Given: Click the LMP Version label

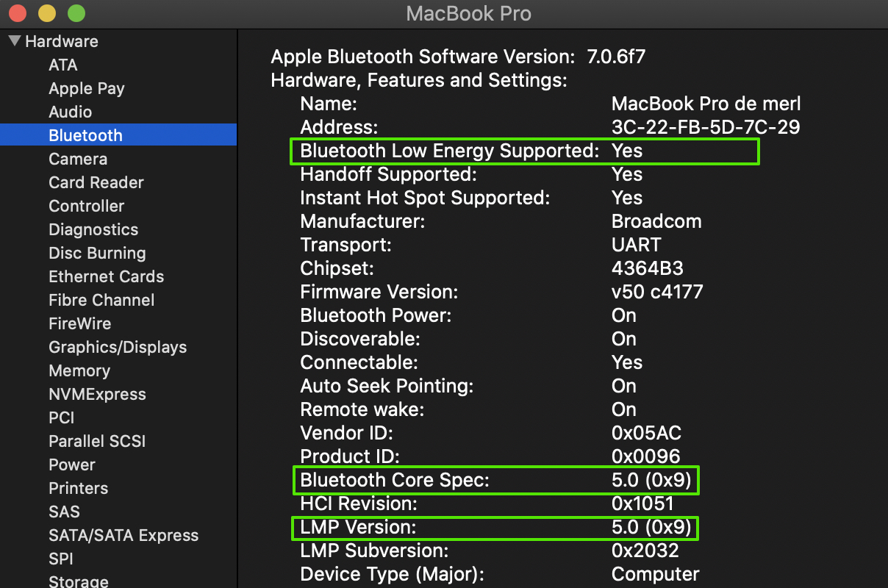Looking at the screenshot, I should [x=358, y=527].
